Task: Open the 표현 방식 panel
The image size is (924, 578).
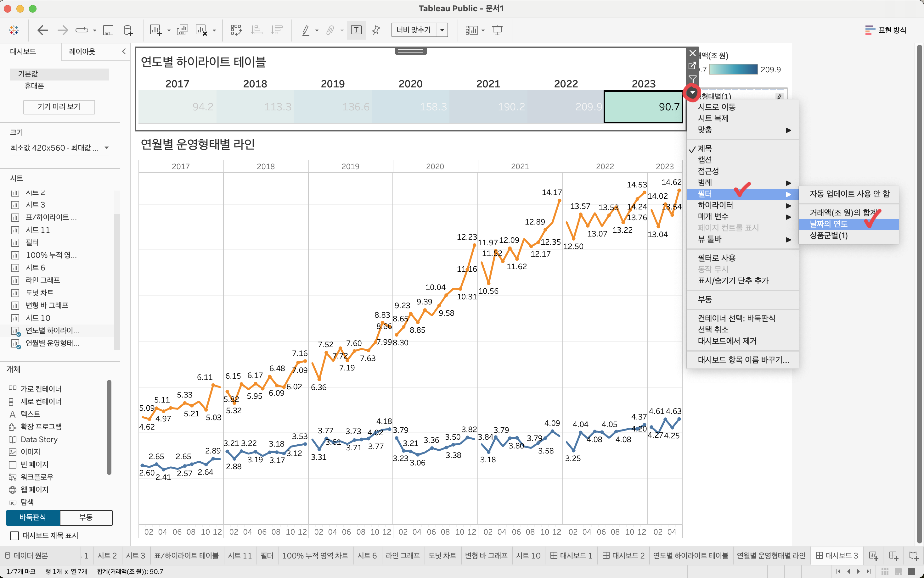Action: pyautogui.click(x=886, y=30)
